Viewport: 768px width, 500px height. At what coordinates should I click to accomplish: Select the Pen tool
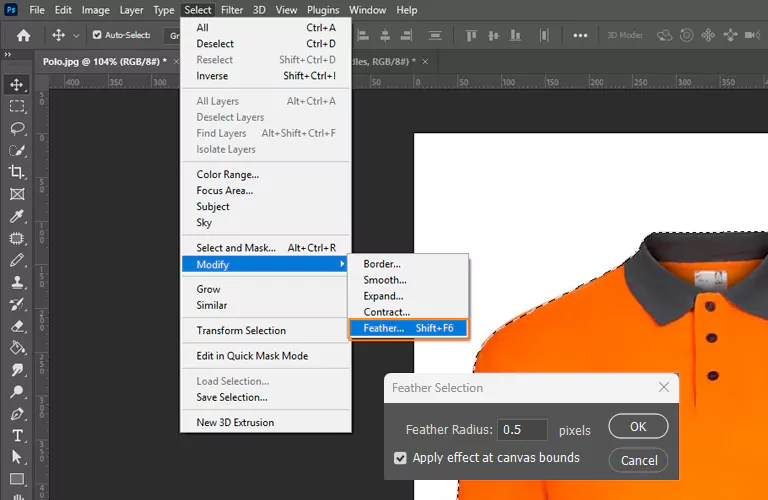[17, 414]
